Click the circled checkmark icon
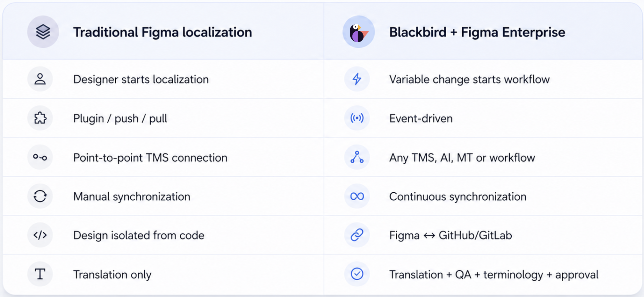 coord(357,274)
